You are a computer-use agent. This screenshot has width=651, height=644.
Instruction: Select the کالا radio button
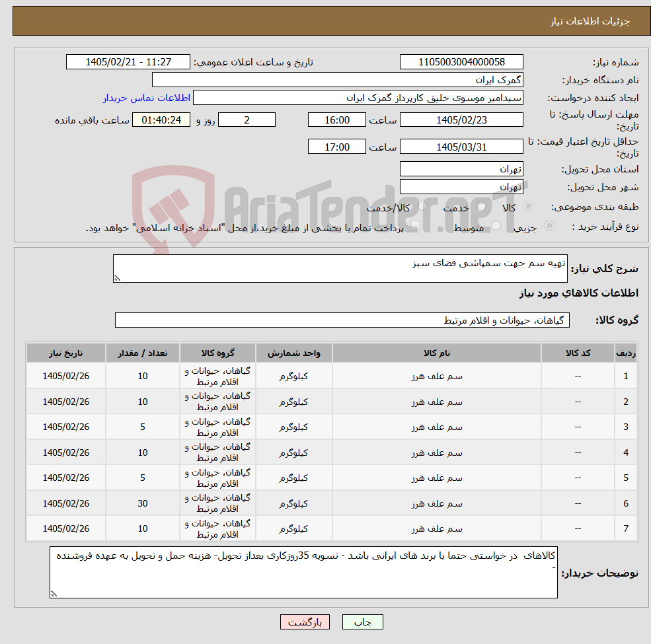(x=529, y=206)
